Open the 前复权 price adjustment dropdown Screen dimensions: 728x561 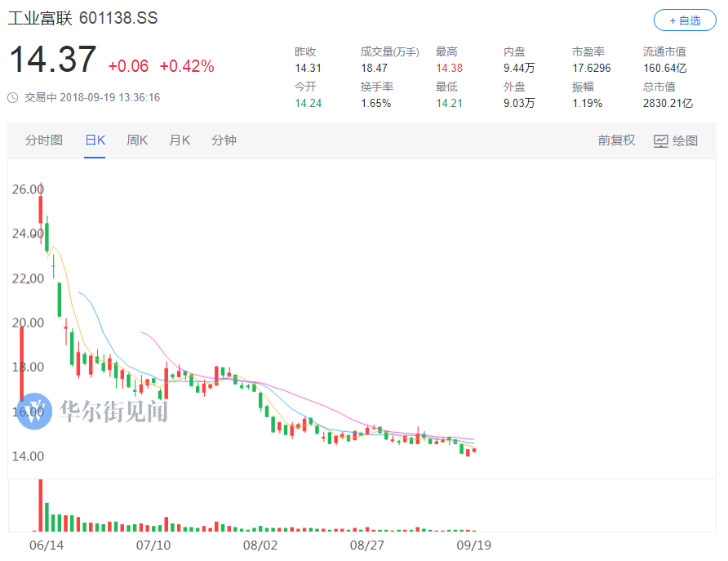pos(616,140)
